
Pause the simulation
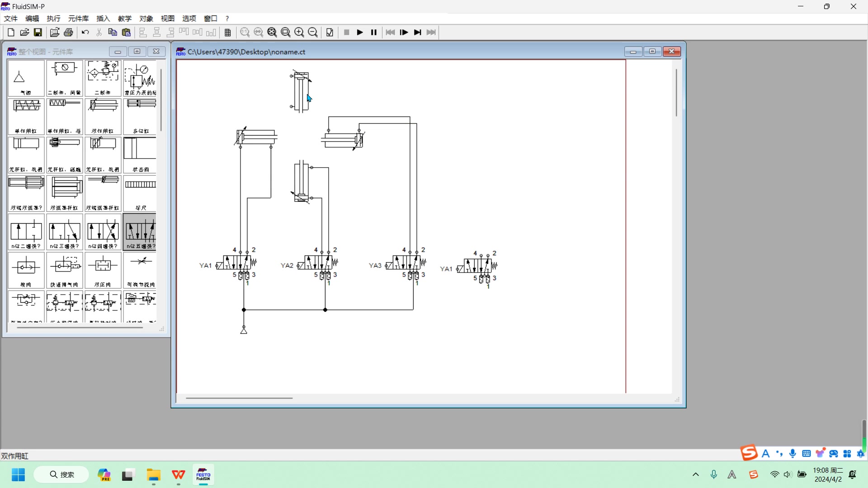pyautogui.click(x=374, y=33)
